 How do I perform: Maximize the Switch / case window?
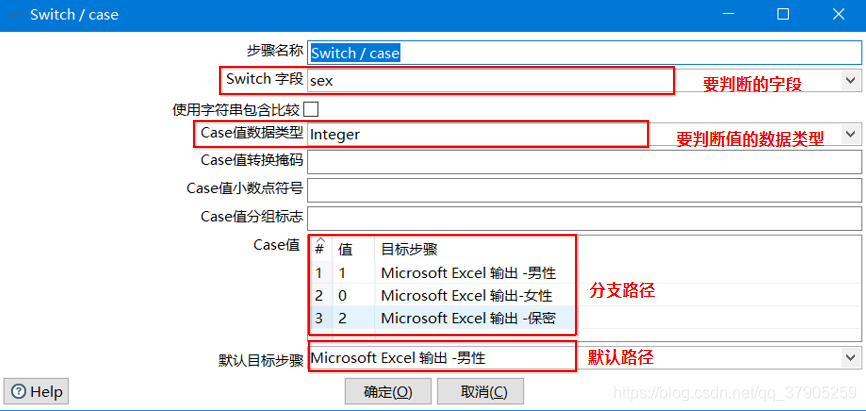coord(783,14)
